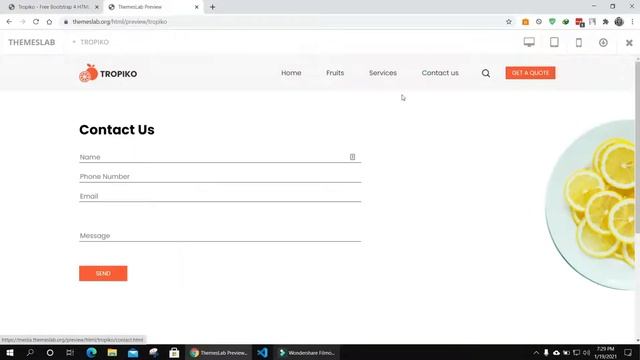The height and width of the screenshot is (360, 640).
Task: Open the Mail app from taskbar
Action: [x=133, y=353]
